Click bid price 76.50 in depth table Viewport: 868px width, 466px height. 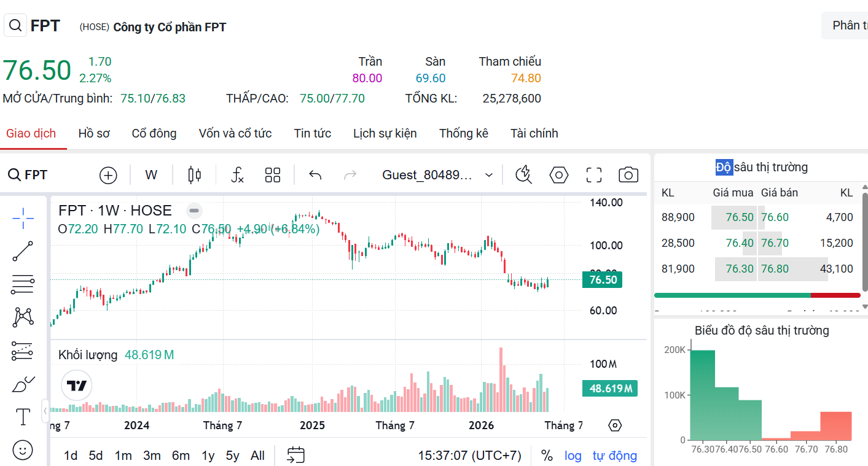point(740,217)
